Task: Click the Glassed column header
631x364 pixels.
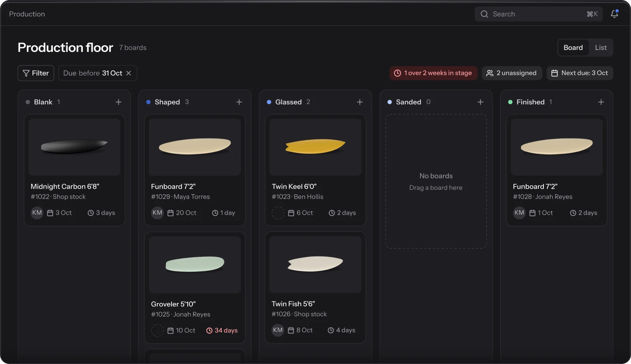Action: [x=288, y=102]
